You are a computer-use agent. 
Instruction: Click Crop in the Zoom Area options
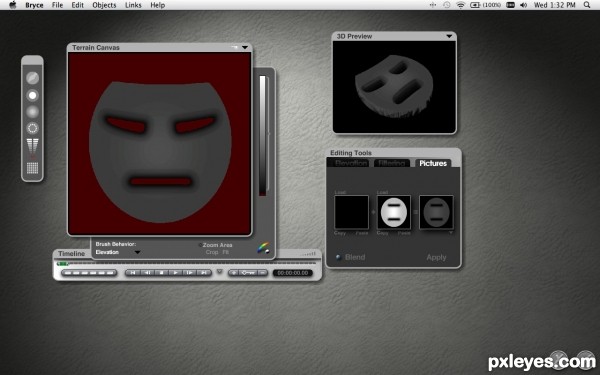coord(212,252)
